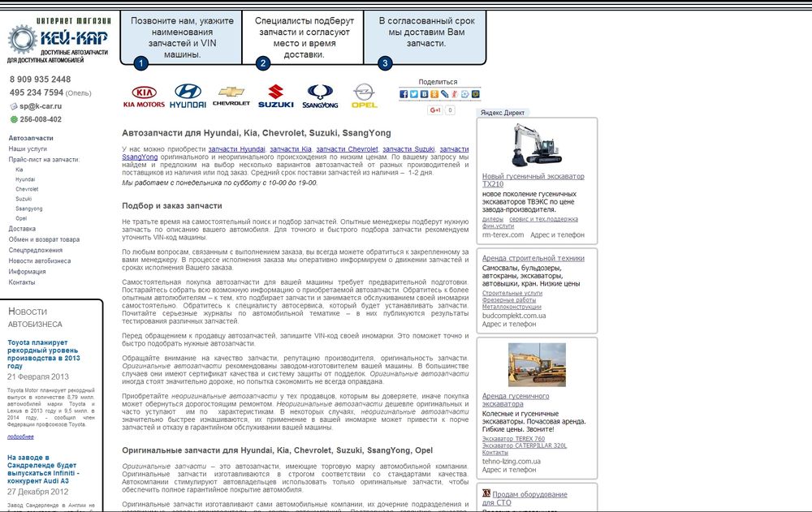
Task: Share page on Facebook
Action: pyautogui.click(x=404, y=94)
